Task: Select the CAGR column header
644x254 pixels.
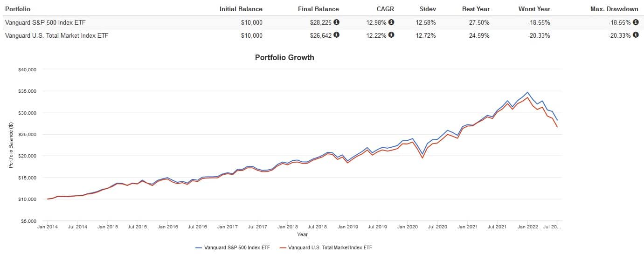Action: pos(384,9)
